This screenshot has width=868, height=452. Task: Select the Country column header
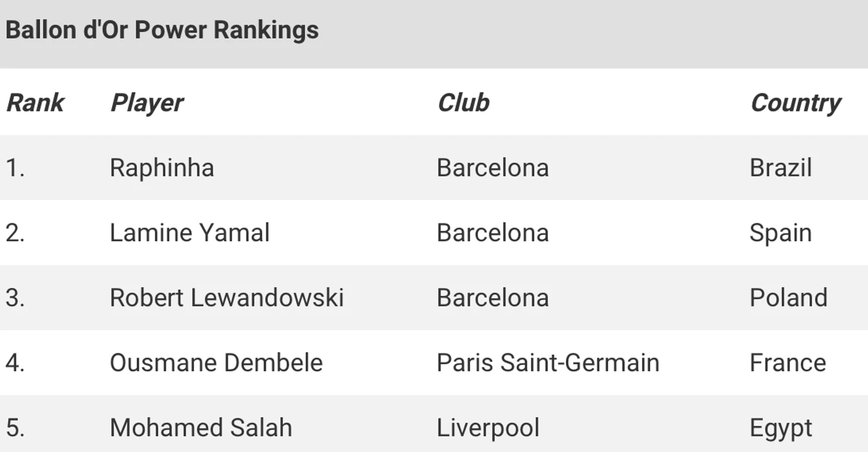(795, 103)
